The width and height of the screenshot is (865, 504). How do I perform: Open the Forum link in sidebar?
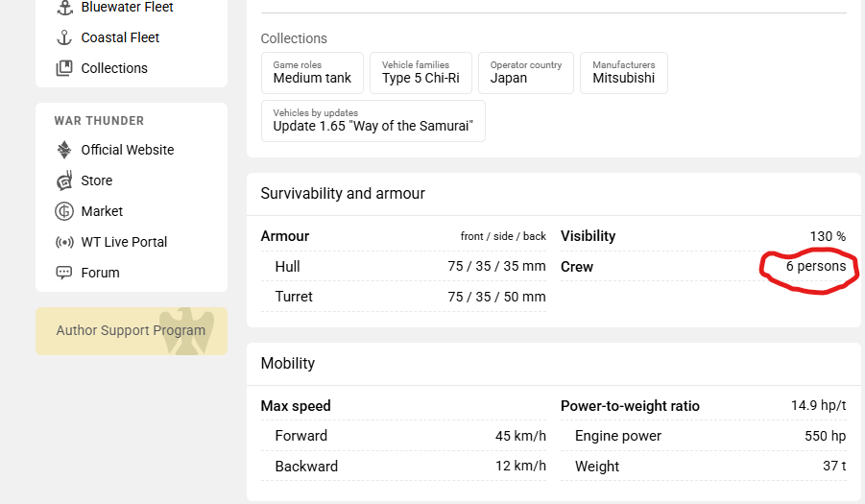coord(100,273)
